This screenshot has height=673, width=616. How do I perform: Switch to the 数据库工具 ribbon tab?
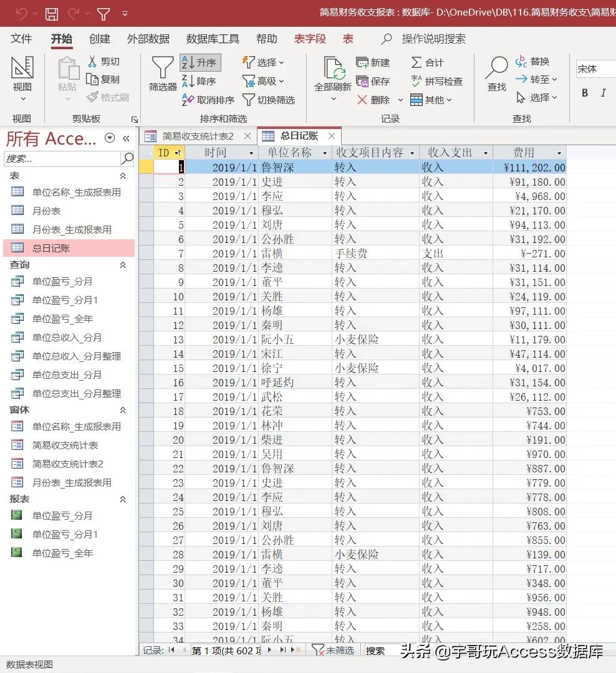click(213, 39)
